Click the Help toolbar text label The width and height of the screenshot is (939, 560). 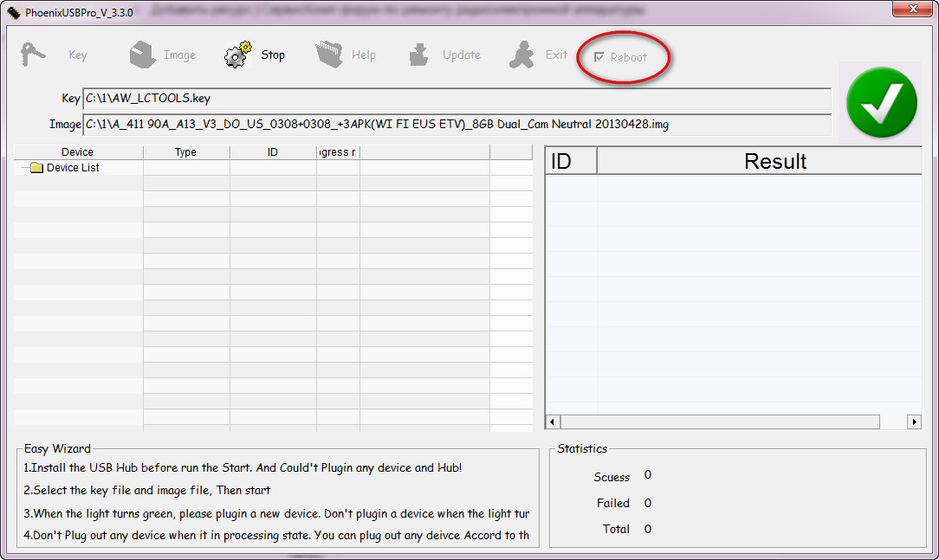(364, 55)
